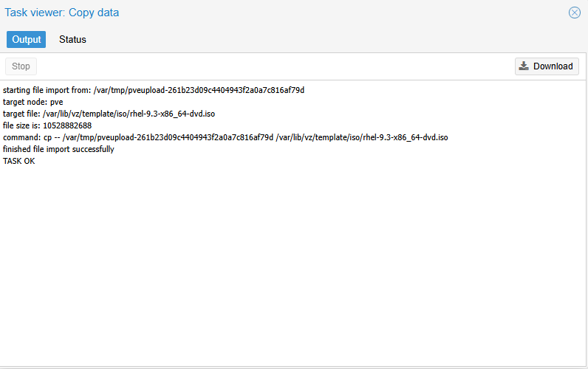Click the "Task viewer: Copy data" title
Viewport: 588px width, 369px height.
coord(62,13)
